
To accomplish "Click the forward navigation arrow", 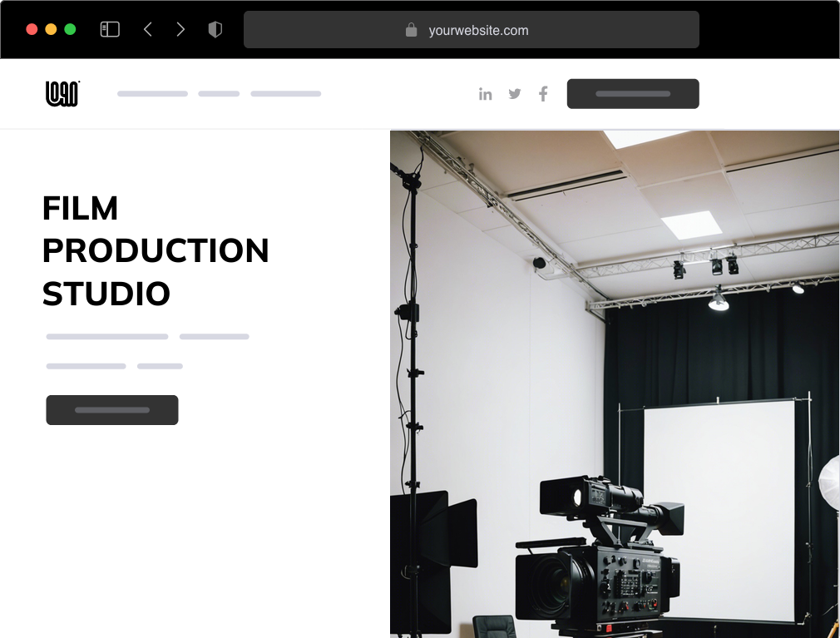I will pos(180,28).
